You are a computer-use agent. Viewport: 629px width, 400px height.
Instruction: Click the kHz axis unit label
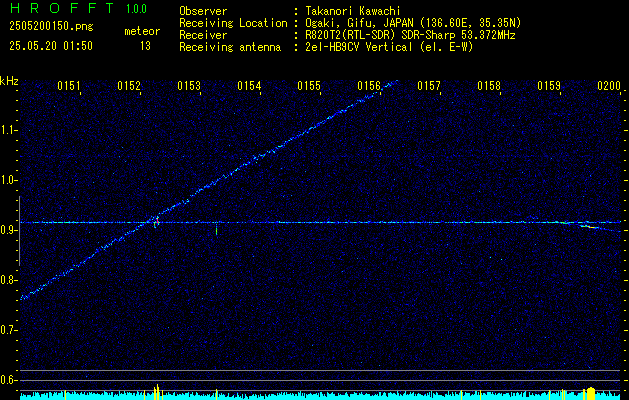click(9, 81)
